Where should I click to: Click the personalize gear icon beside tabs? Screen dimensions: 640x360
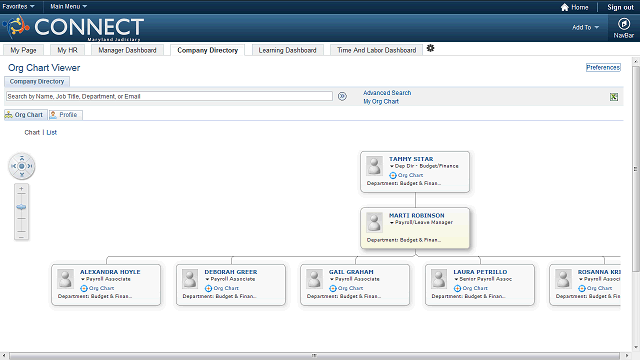point(430,48)
